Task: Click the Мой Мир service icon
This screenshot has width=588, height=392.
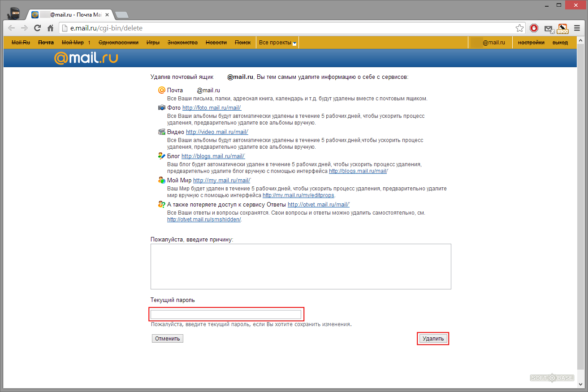Action: 162,180
